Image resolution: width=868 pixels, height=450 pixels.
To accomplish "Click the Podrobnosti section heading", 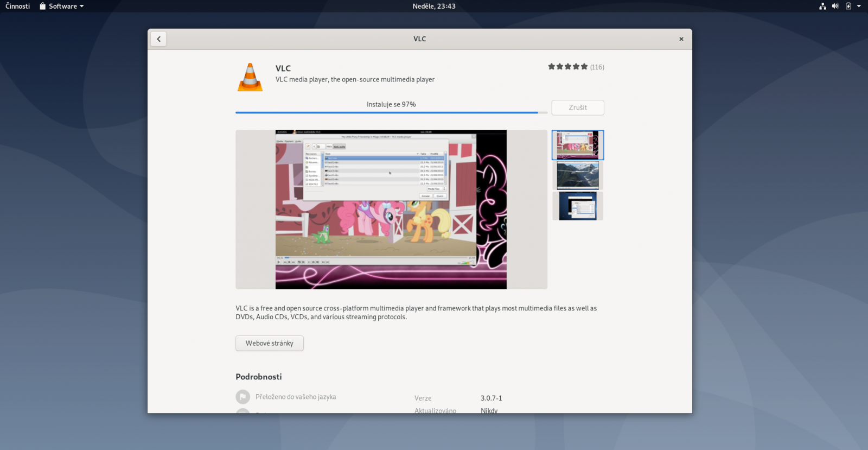I will [x=259, y=377].
